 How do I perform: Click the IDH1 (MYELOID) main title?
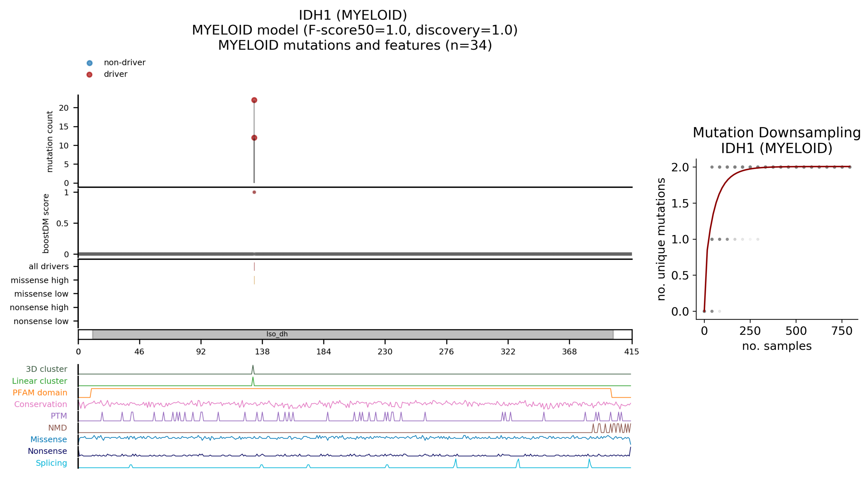[353, 15]
